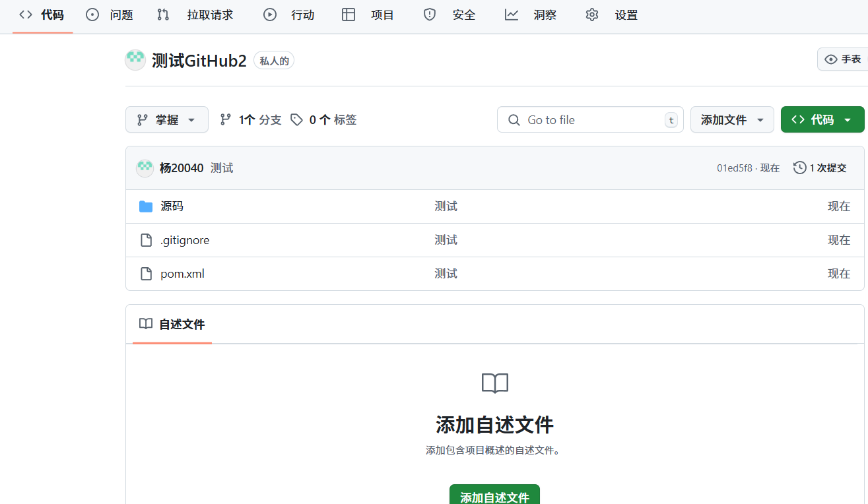868x504 pixels.
Task: Open the latest commit message 测试 beside 杨20040
Action: (x=222, y=168)
